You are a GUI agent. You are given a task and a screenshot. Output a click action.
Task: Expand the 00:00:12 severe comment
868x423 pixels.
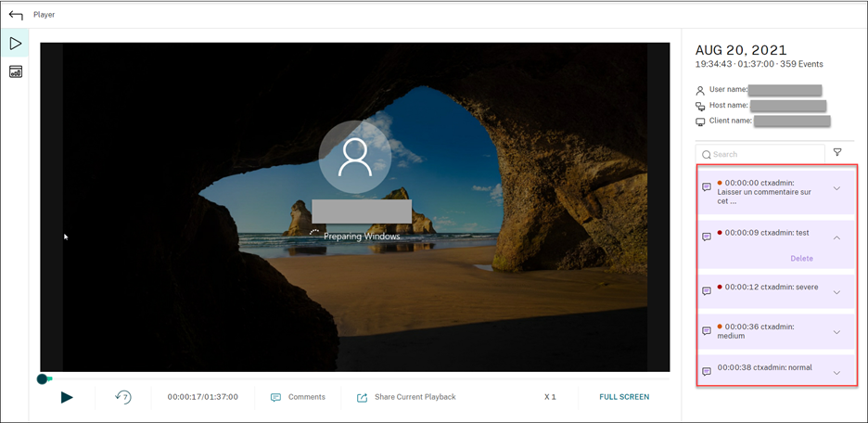point(836,292)
